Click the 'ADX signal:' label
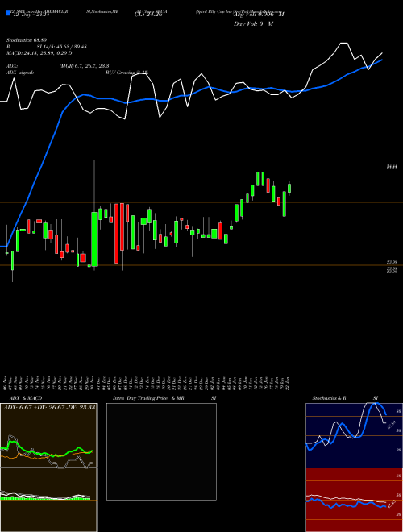 point(20,73)
